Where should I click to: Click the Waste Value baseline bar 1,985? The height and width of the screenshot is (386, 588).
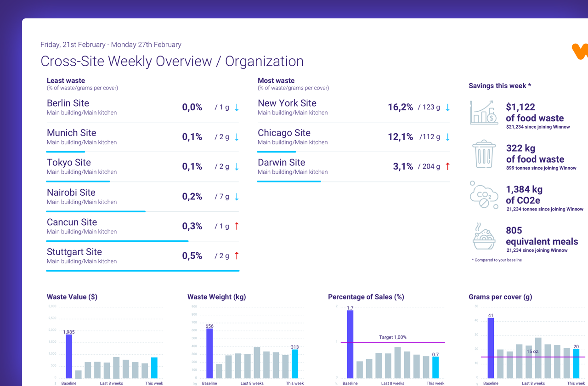pos(69,356)
